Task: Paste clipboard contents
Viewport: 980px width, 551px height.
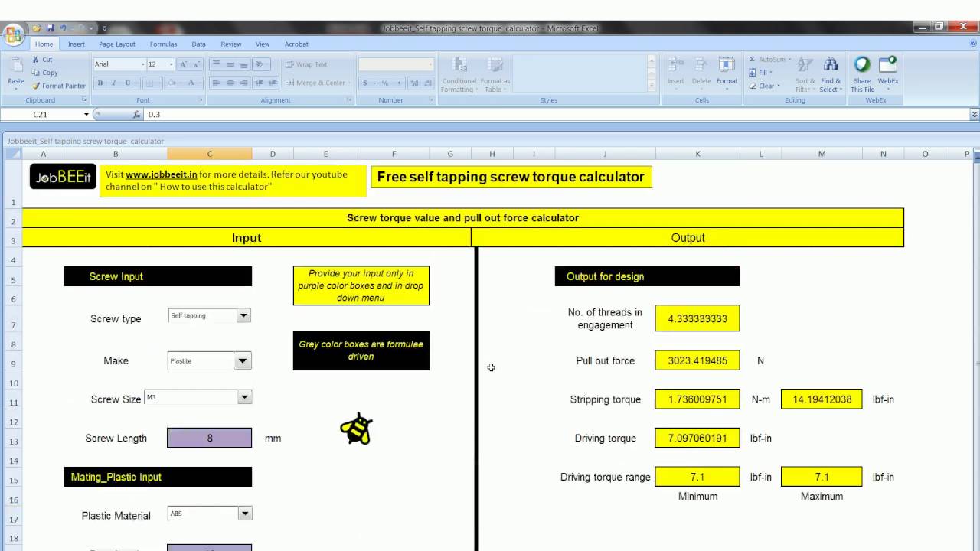Action: (15, 72)
